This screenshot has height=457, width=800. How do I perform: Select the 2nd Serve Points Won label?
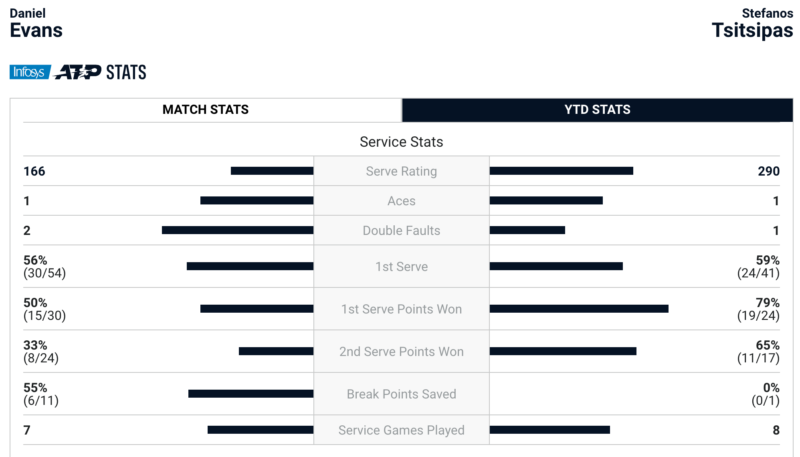(x=402, y=351)
